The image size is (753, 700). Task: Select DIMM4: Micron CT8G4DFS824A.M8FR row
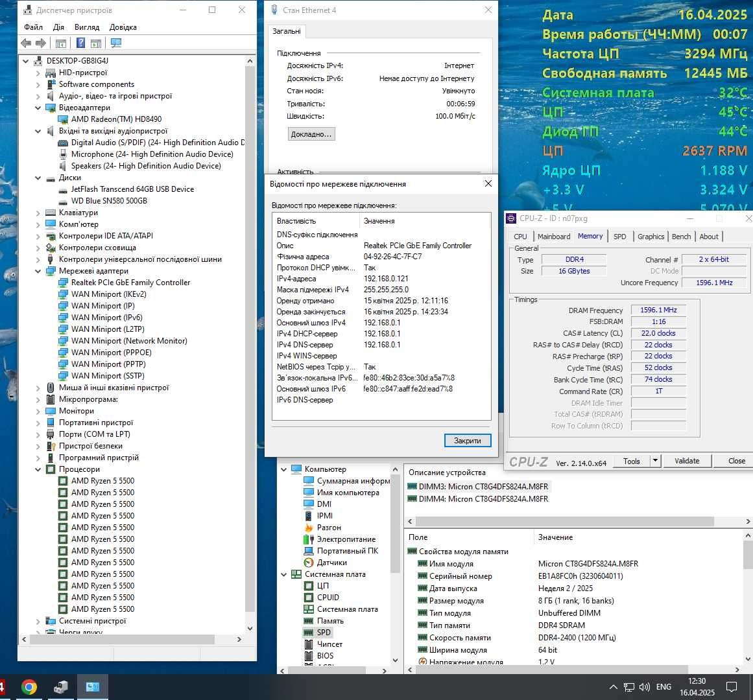[478, 499]
